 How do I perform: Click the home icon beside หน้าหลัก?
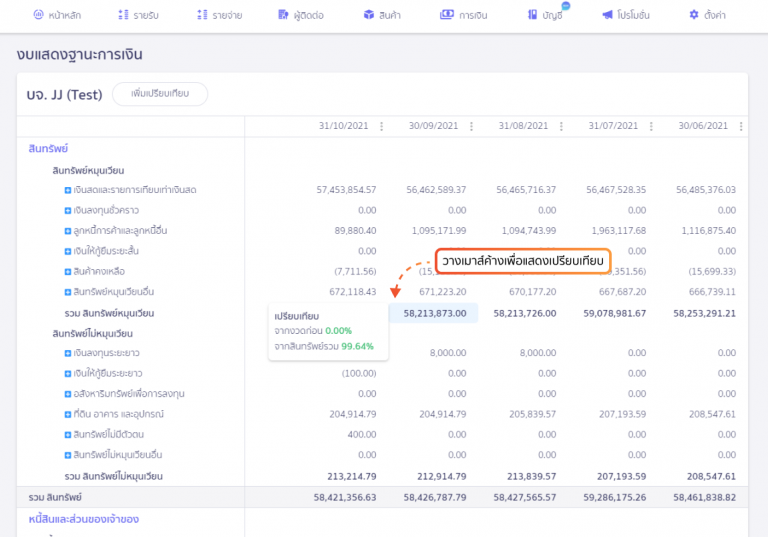tap(38, 15)
